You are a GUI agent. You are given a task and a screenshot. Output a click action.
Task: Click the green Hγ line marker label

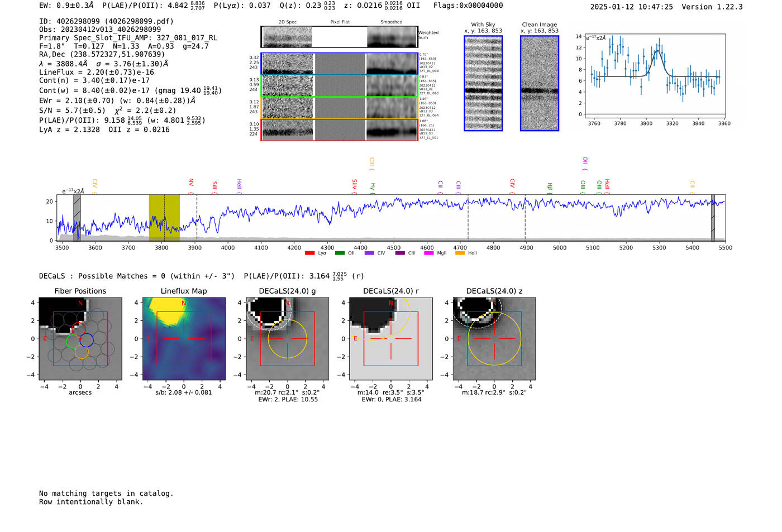click(373, 188)
